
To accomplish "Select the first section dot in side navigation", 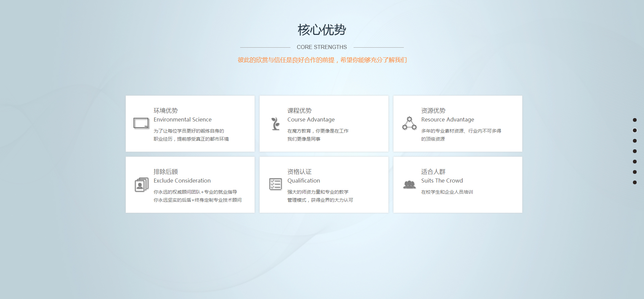I will (x=635, y=120).
